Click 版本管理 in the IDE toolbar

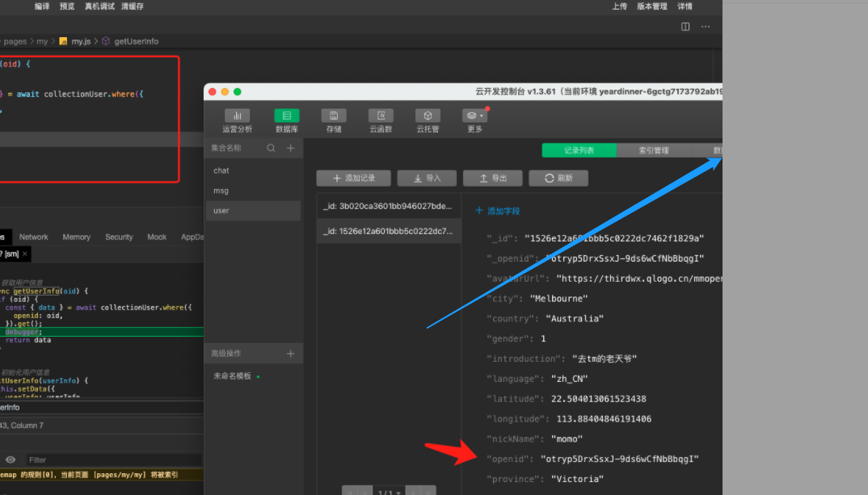[x=652, y=6]
